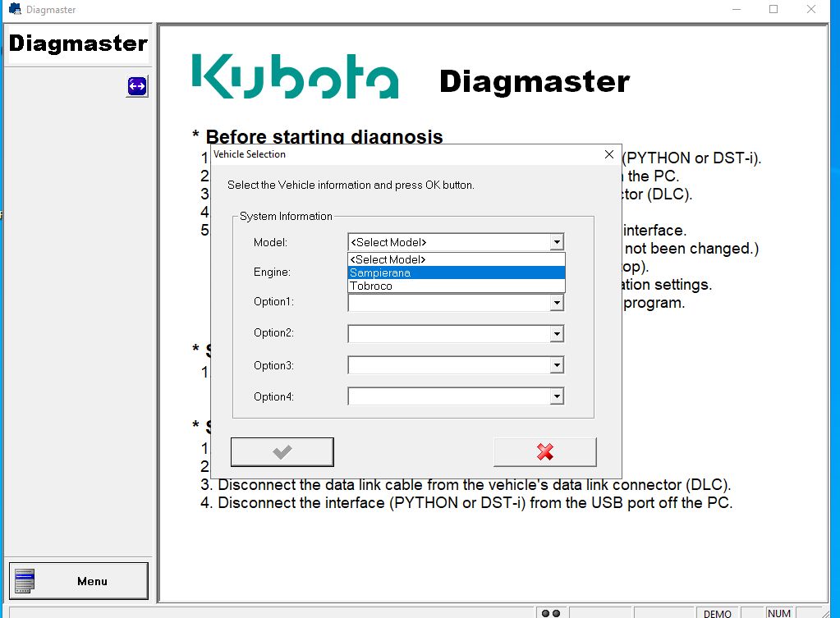Click the Vehicle Selection dialog title
The height and width of the screenshot is (618, 840).
[250, 154]
